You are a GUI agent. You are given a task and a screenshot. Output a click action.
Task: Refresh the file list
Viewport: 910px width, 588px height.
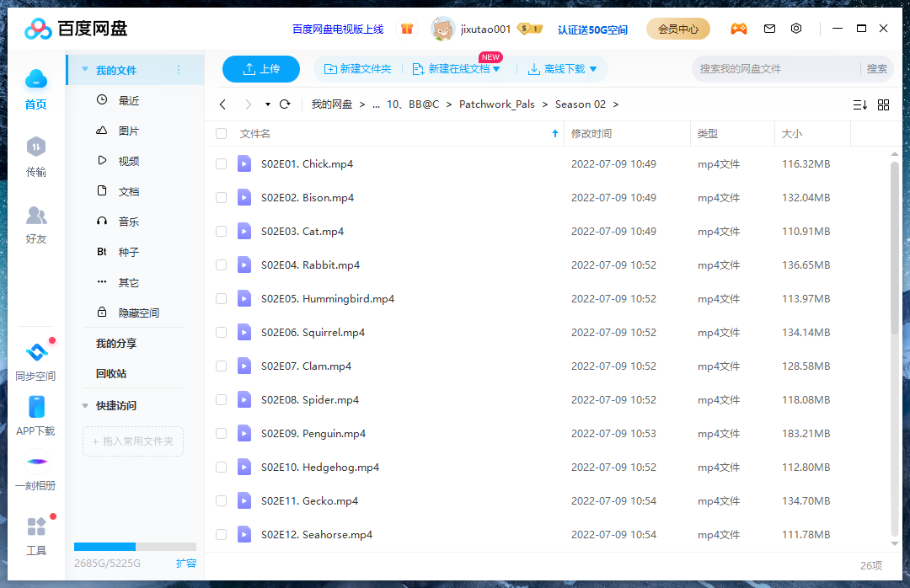pos(285,104)
